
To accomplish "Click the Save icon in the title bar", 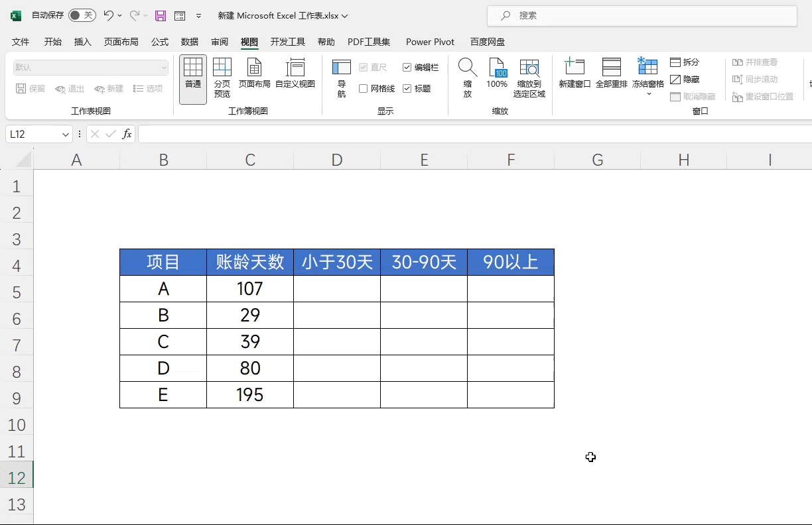I will click(x=161, y=15).
